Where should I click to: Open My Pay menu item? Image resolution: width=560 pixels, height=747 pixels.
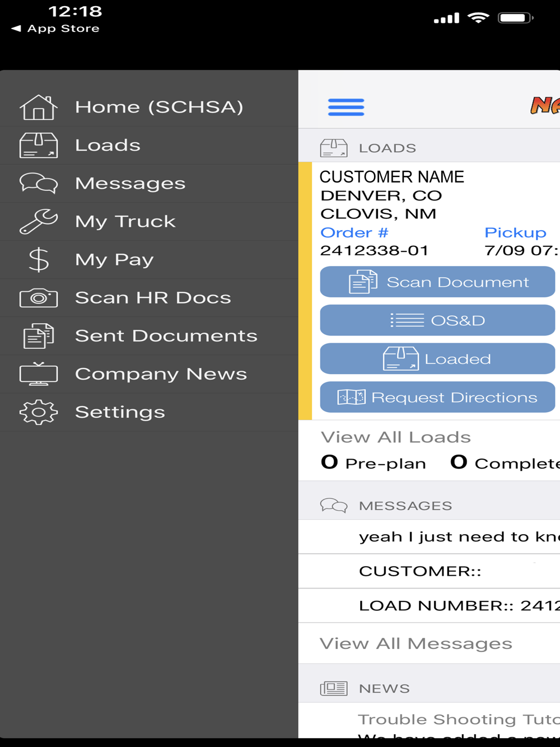tap(149, 260)
